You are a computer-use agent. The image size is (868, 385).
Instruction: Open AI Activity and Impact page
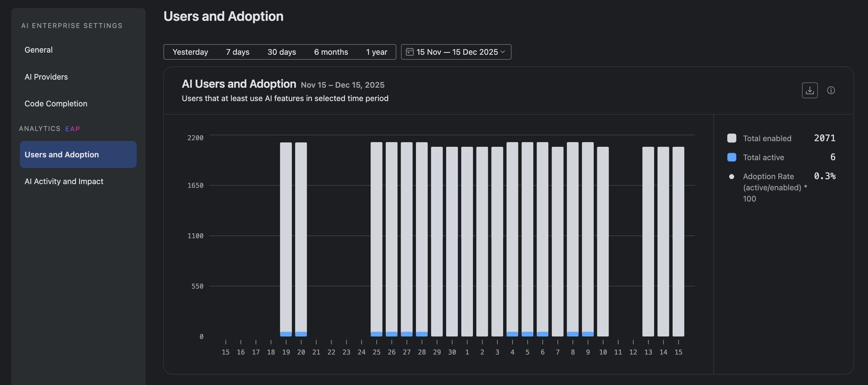coord(78,181)
